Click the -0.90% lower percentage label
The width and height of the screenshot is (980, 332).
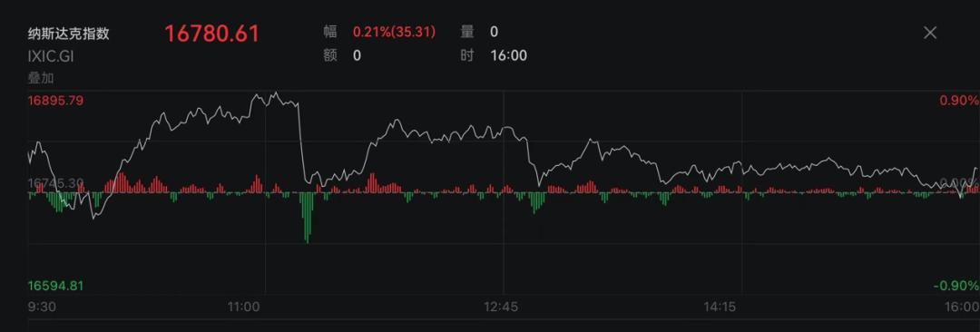[956, 286]
